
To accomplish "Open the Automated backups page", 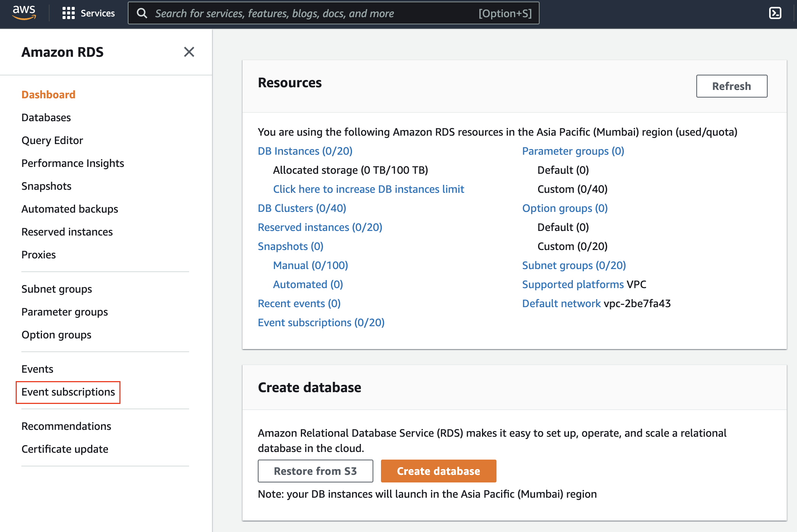I will 69,209.
